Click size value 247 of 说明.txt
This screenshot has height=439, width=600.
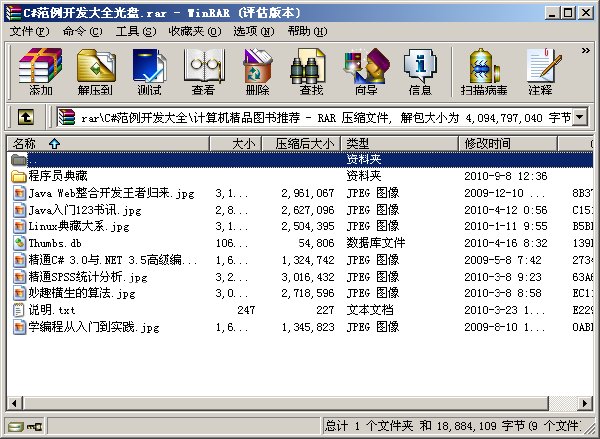(x=246, y=310)
